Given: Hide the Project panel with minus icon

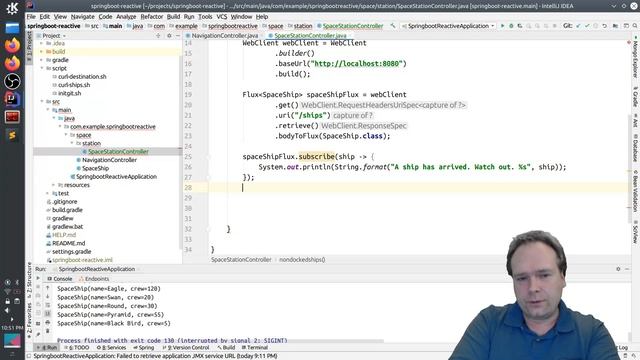Looking at the screenshot, I should click(178, 36).
